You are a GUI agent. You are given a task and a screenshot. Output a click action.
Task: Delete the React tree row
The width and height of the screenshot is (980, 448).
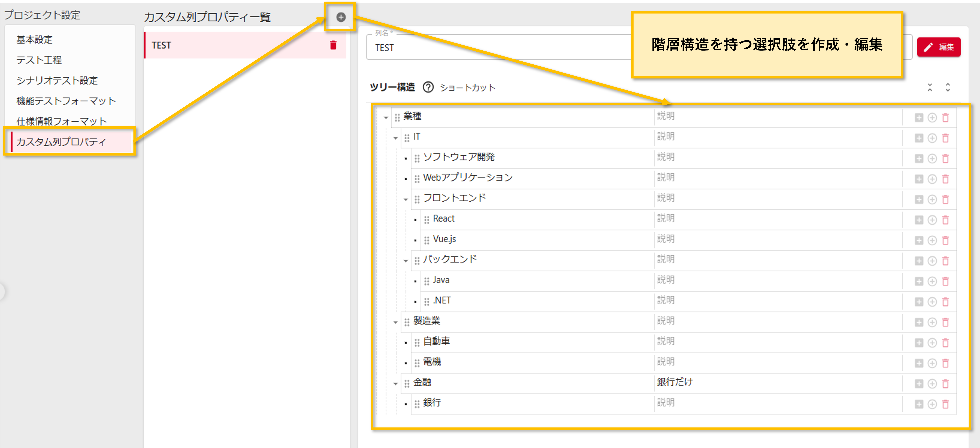point(945,220)
